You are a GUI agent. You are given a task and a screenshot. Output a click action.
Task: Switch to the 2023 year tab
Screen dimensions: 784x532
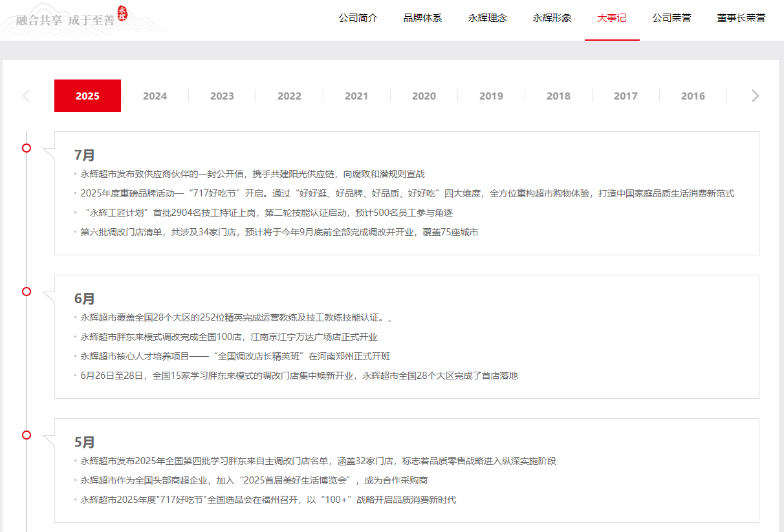pyautogui.click(x=222, y=96)
